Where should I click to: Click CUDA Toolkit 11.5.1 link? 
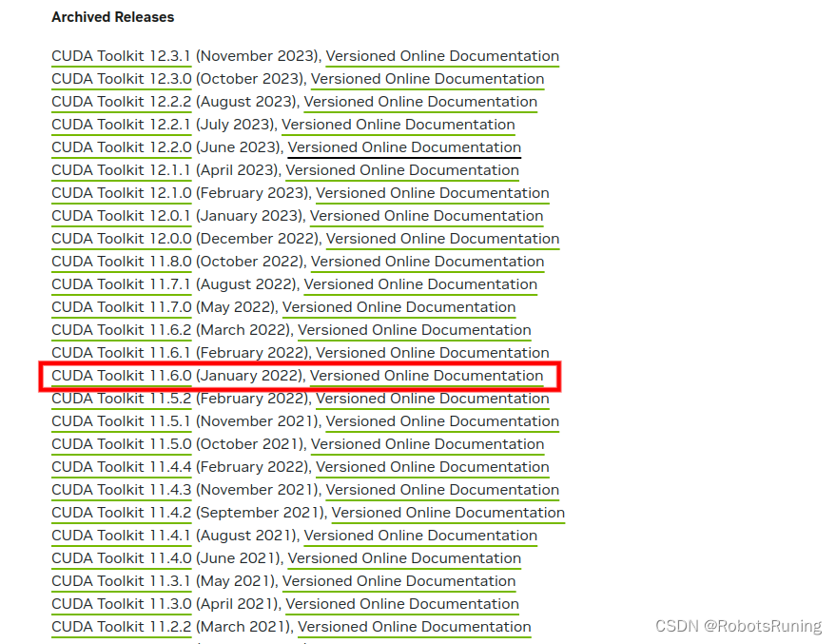[x=122, y=421]
